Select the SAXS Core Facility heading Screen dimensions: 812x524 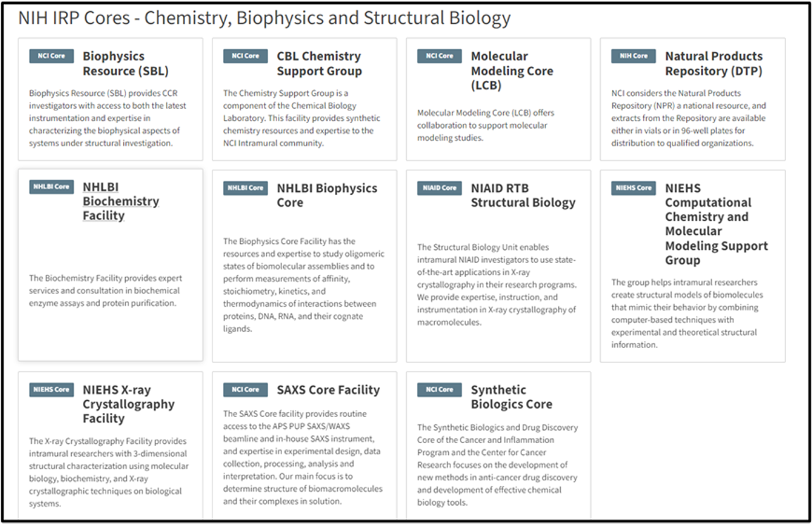(328, 390)
